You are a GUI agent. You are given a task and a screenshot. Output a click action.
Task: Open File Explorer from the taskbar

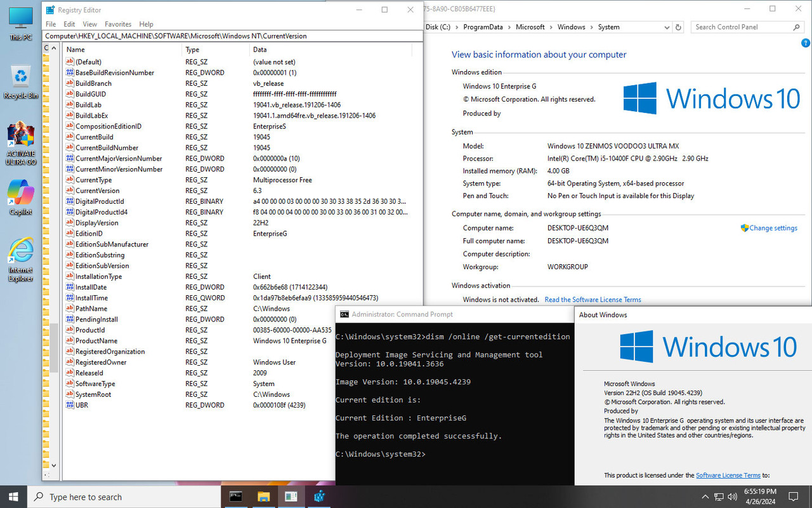(x=263, y=497)
